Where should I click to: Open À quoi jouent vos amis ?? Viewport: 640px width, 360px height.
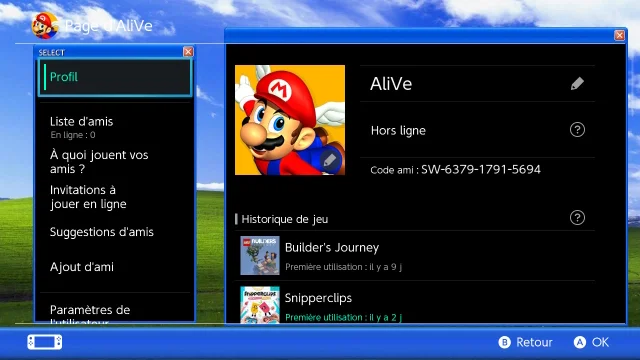click(x=115, y=162)
